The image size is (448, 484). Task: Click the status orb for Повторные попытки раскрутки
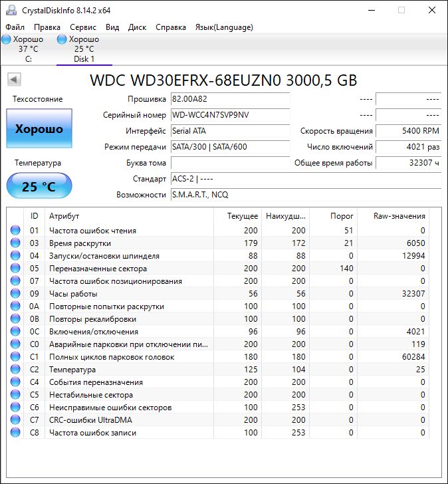(15, 306)
